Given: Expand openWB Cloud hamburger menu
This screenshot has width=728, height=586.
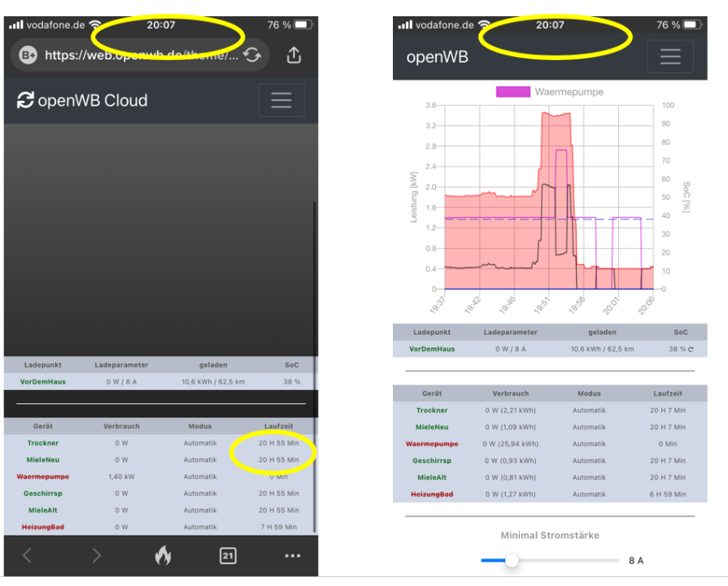Looking at the screenshot, I should [281, 100].
